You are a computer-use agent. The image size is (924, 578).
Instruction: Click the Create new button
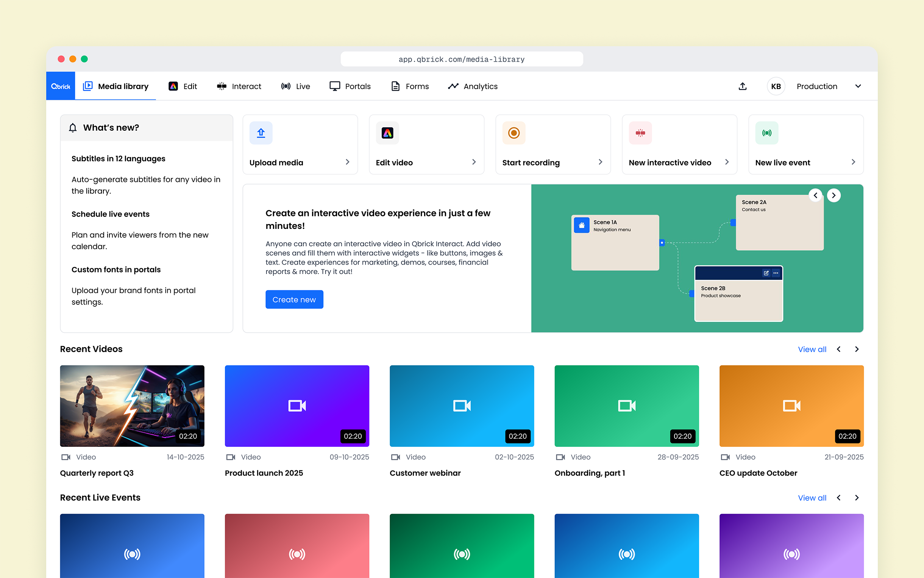click(294, 299)
